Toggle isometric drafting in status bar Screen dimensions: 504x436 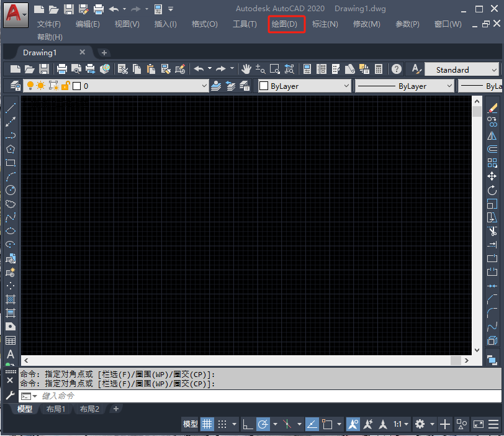[287, 424]
